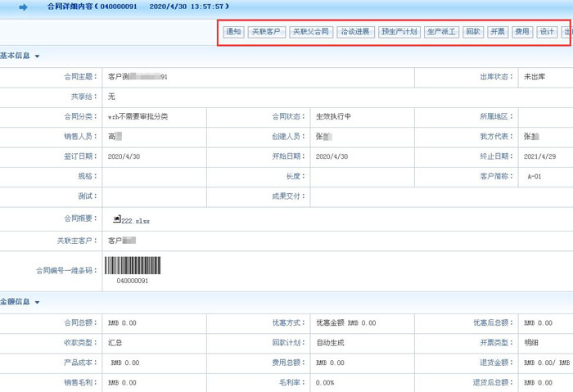Collapse the 基本信息 section
The height and width of the screenshot is (392, 573).
coord(38,56)
